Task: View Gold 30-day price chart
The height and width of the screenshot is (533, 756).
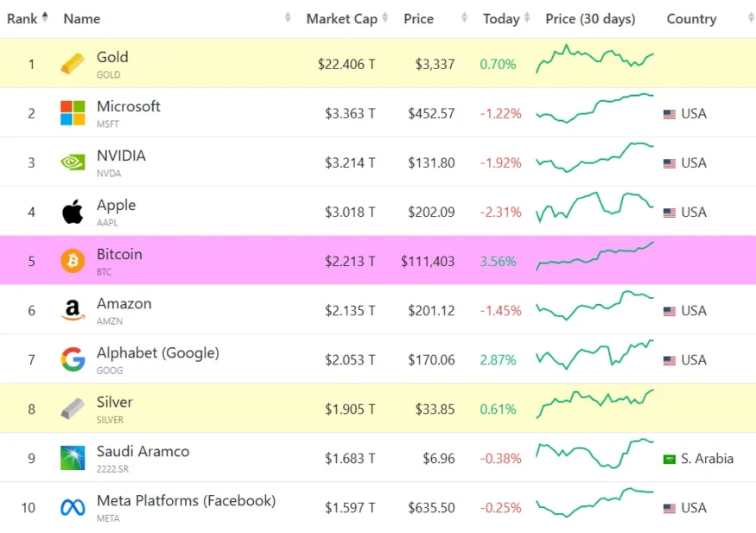Action: [x=594, y=59]
